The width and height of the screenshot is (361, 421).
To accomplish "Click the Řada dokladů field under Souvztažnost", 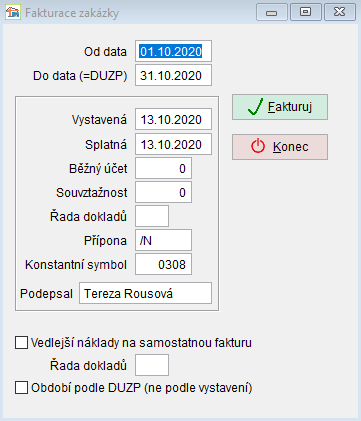I will pyautogui.click(x=152, y=216).
